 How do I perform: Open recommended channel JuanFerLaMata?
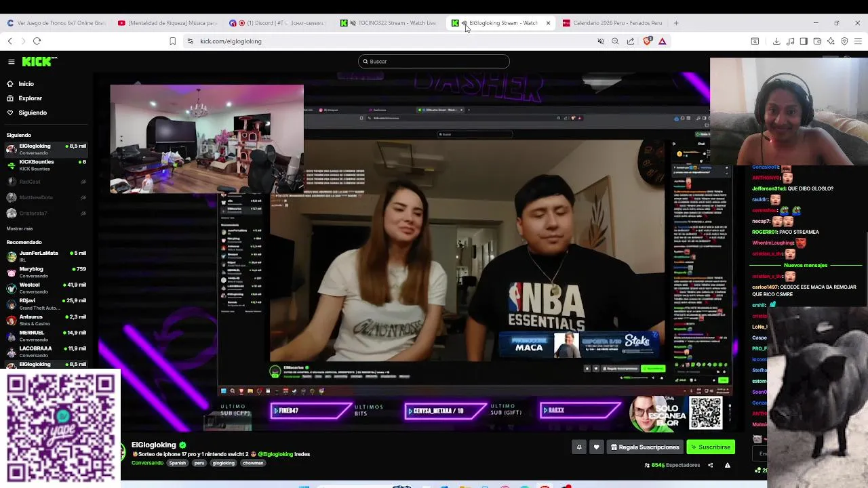pos(46,256)
